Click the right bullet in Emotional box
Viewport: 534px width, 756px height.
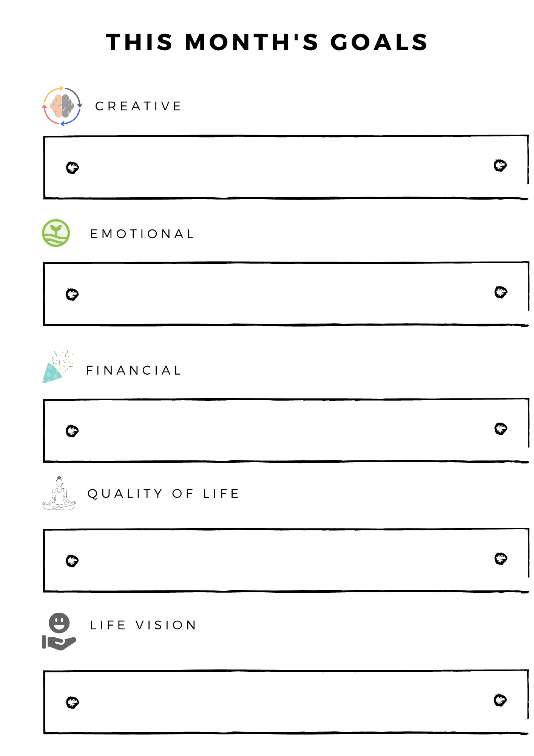pos(501,292)
